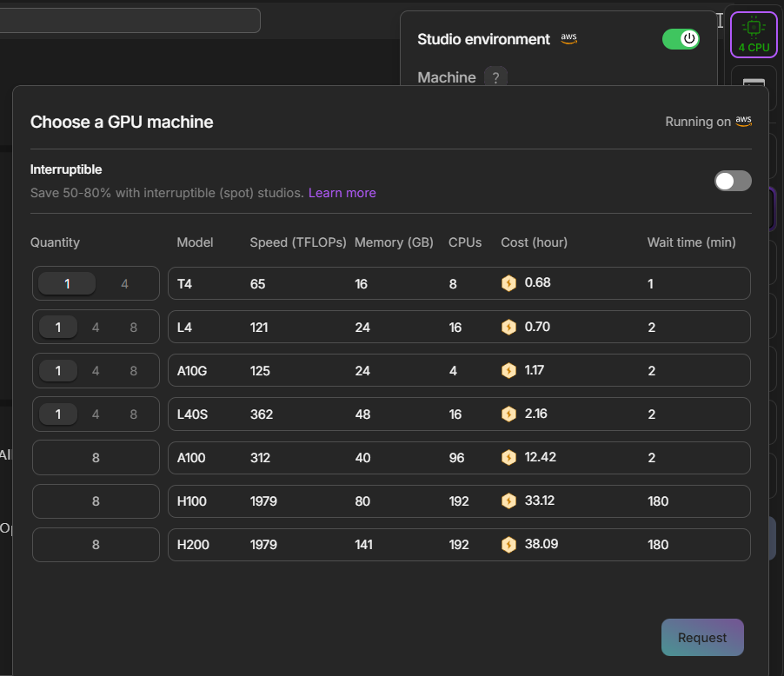The image size is (784, 676).
Task: Click the credit coin icon in H200 row
Action: point(508,545)
